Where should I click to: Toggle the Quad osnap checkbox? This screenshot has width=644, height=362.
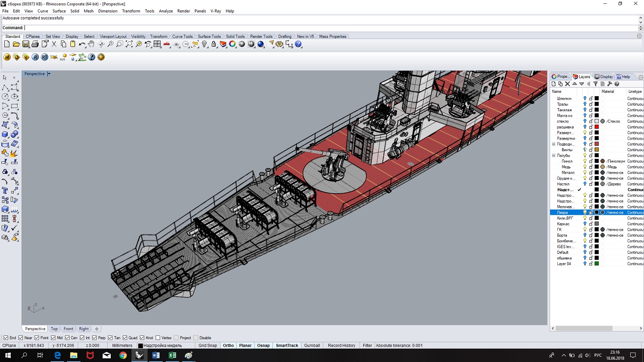pos(125,338)
